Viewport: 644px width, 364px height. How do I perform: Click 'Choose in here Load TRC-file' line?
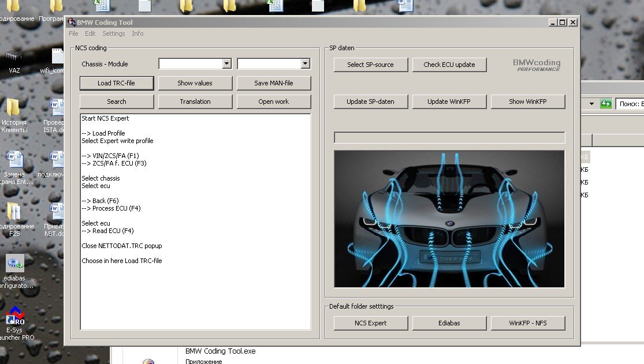(121, 261)
